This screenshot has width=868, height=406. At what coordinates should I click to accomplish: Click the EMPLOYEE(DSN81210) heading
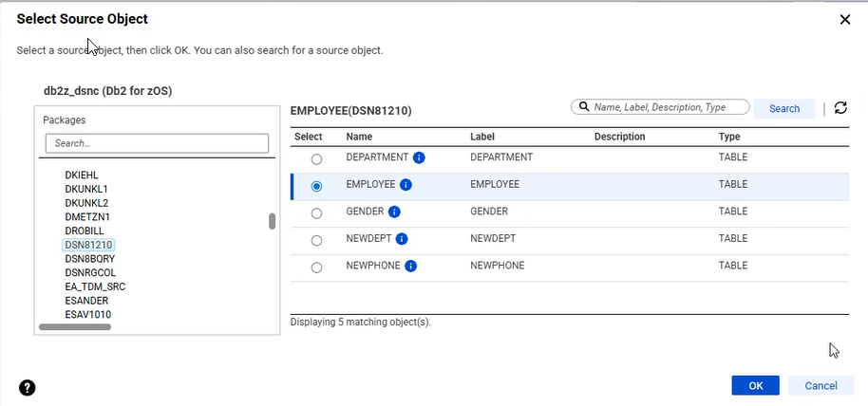tap(351, 111)
